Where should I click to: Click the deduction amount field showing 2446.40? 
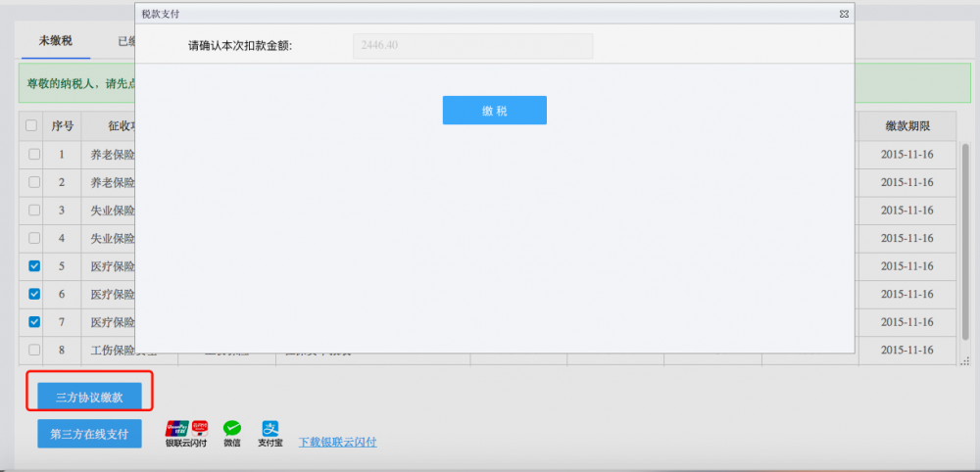[472, 46]
